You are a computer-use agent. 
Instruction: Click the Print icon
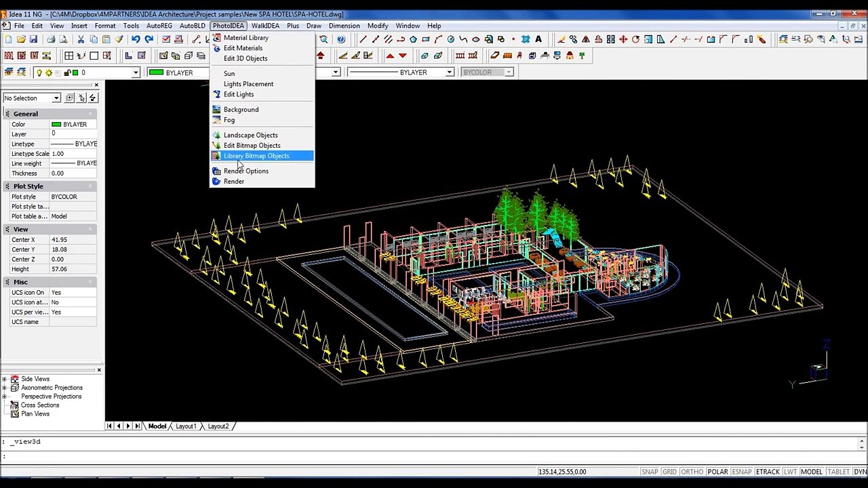[x=51, y=39]
